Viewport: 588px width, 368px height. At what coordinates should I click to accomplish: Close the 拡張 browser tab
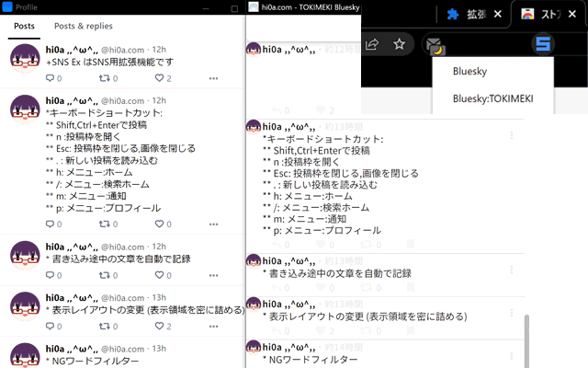pyautogui.click(x=498, y=15)
